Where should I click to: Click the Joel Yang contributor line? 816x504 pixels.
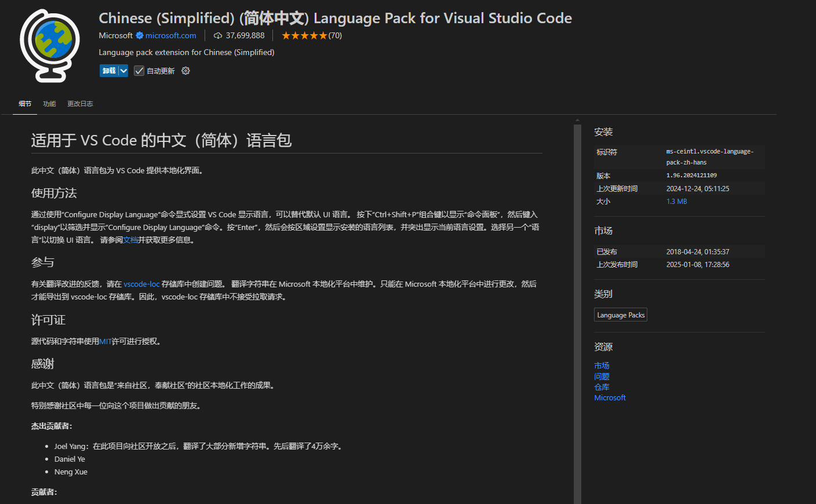tap(199, 446)
